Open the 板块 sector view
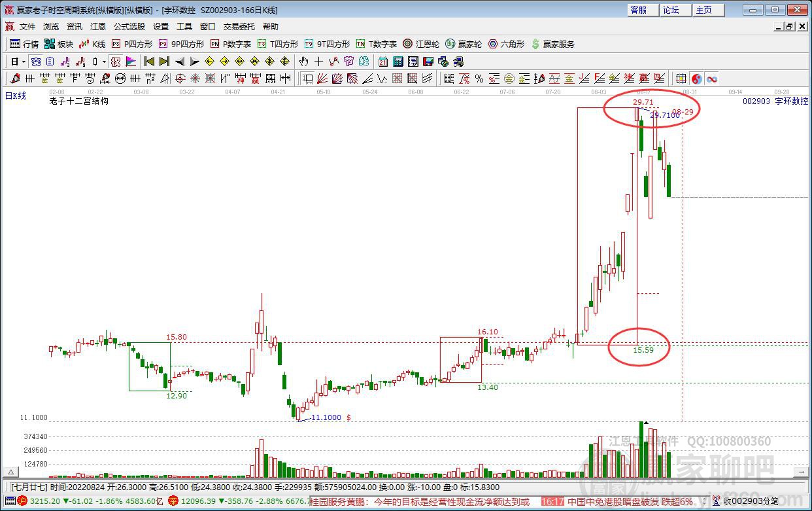The height and width of the screenshot is (511, 812). click(x=59, y=44)
